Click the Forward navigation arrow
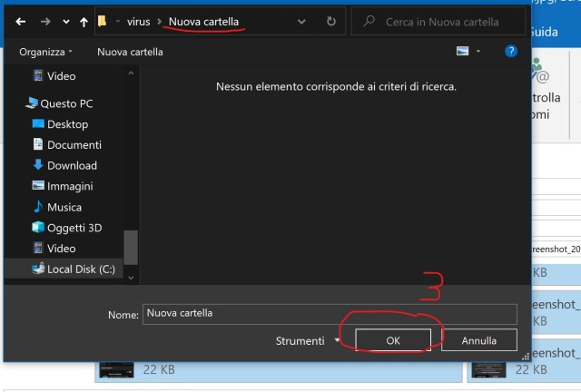The image size is (581, 392). (44, 21)
